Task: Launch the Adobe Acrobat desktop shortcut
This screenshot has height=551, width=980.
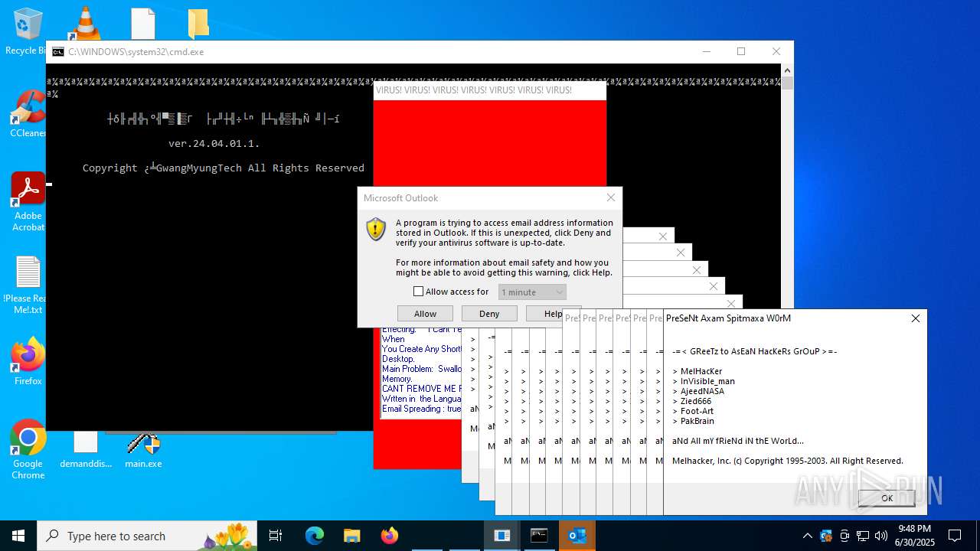Action: (28, 202)
